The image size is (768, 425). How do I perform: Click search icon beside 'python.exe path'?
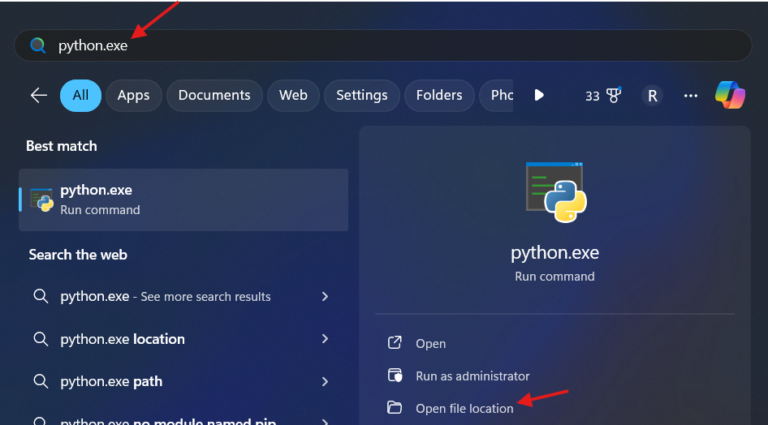(41, 381)
